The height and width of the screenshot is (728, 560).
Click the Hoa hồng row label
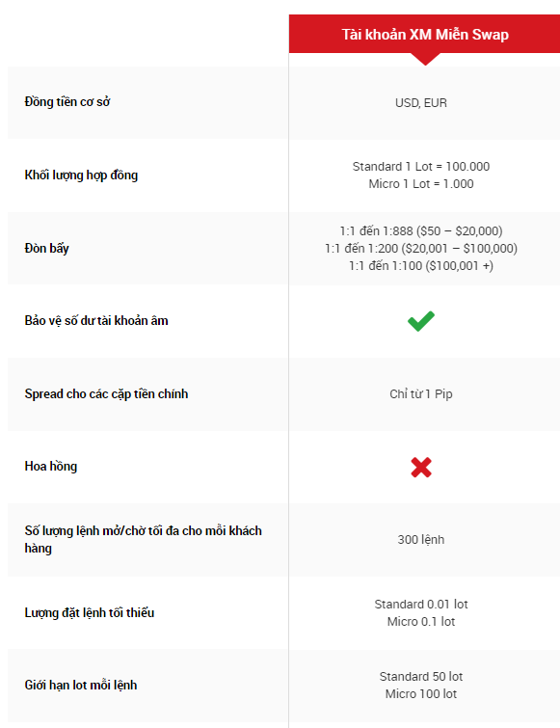point(51,466)
